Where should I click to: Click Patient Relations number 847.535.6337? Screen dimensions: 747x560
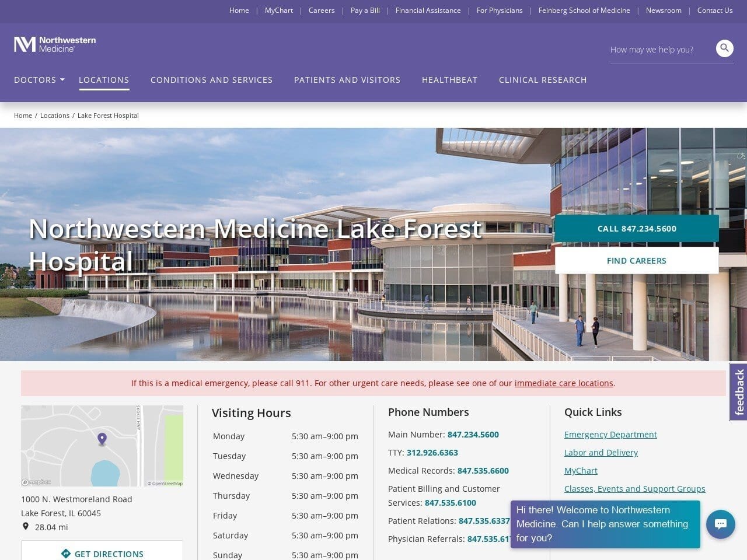484,521
